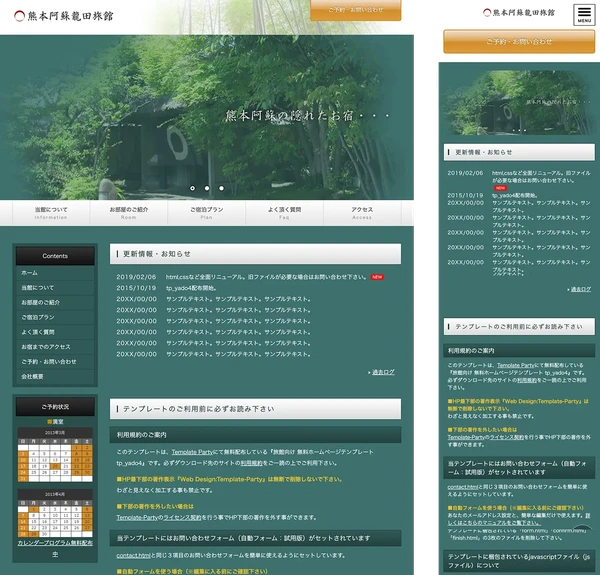Click the contact.html link in desktop content
The image size is (600, 575).
tap(133, 555)
